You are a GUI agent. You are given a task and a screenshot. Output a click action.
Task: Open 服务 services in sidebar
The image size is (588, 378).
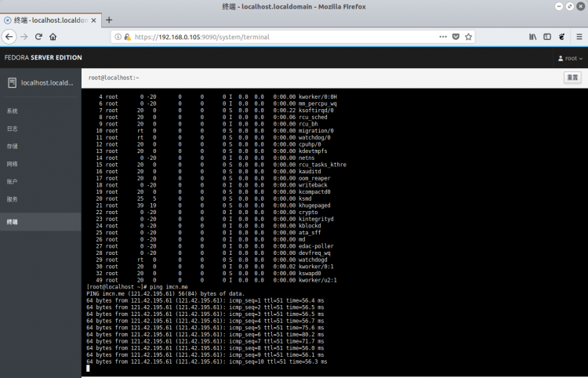[x=13, y=199]
